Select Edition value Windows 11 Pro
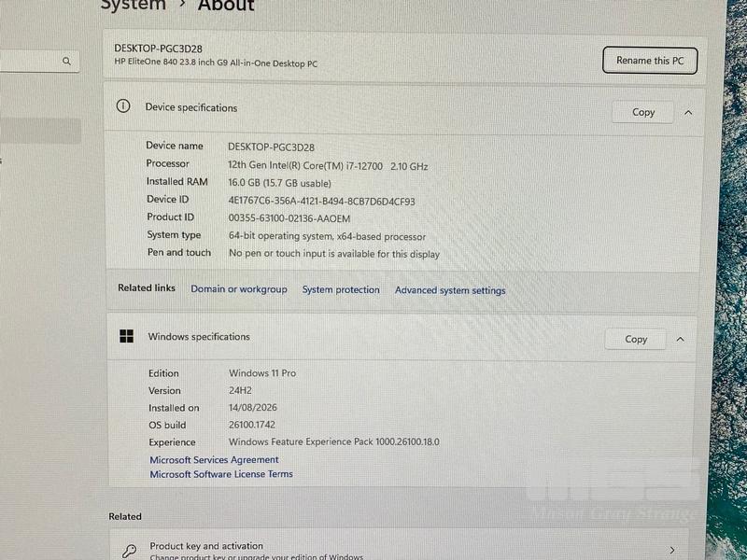 (x=262, y=373)
